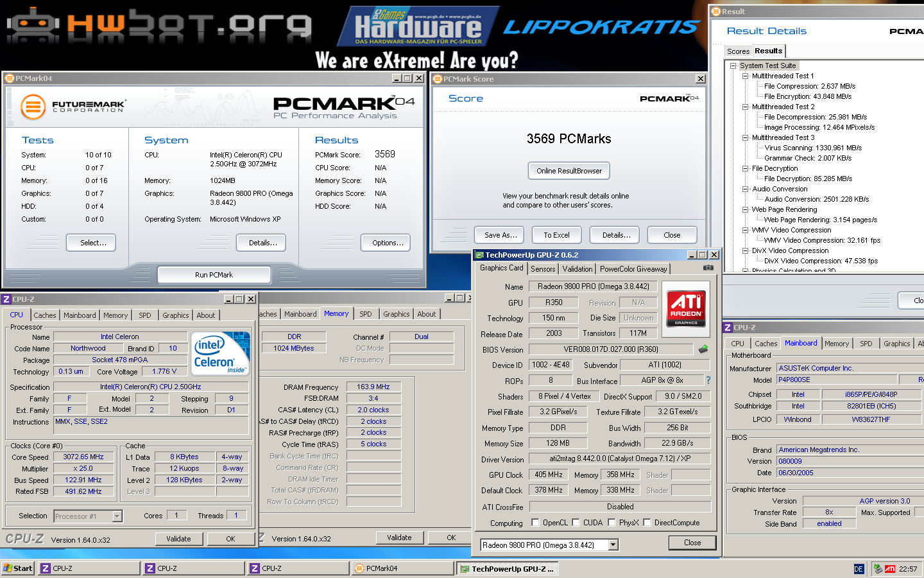Click the BIOS Version field in GPU-Z

point(611,349)
